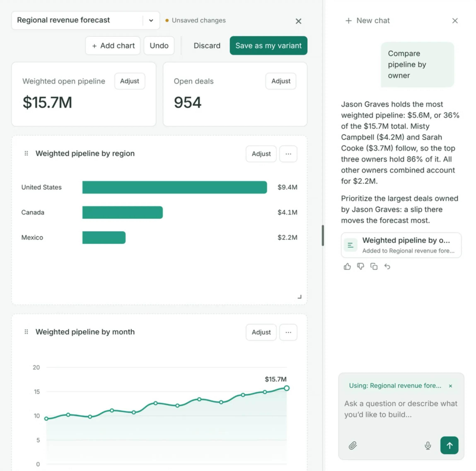Adjust the Weighted open pipeline card
Image resolution: width=476 pixels, height=471 pixels.
(x=130, y=81)
